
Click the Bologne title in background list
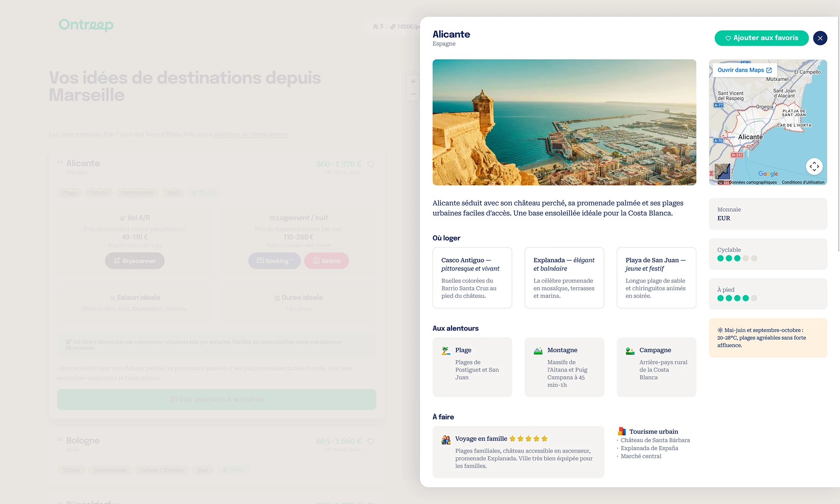coord(83,441)
